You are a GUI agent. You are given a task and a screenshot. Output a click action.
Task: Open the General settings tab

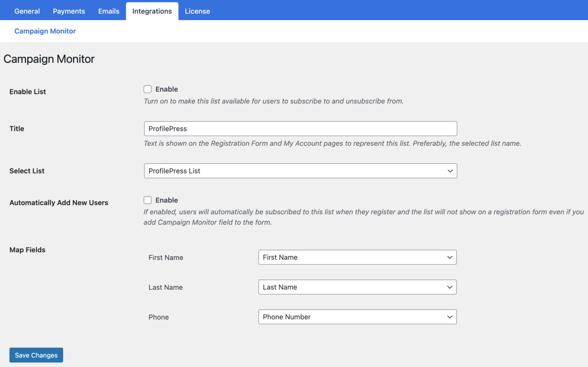point(27,11)
